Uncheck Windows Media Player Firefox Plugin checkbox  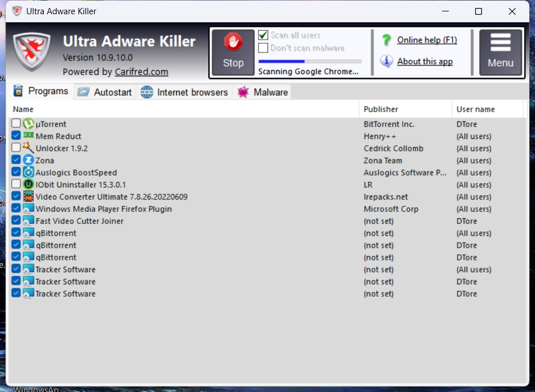(16, 208)
